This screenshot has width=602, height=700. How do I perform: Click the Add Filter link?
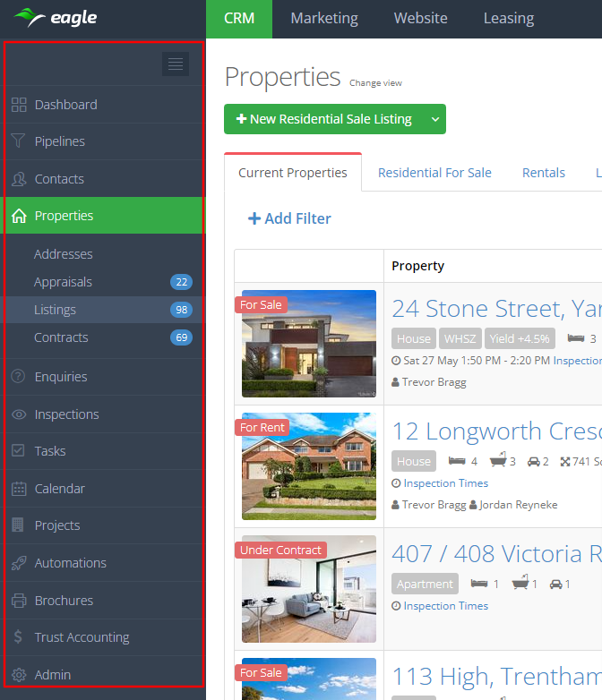click(x=289, y=218)
